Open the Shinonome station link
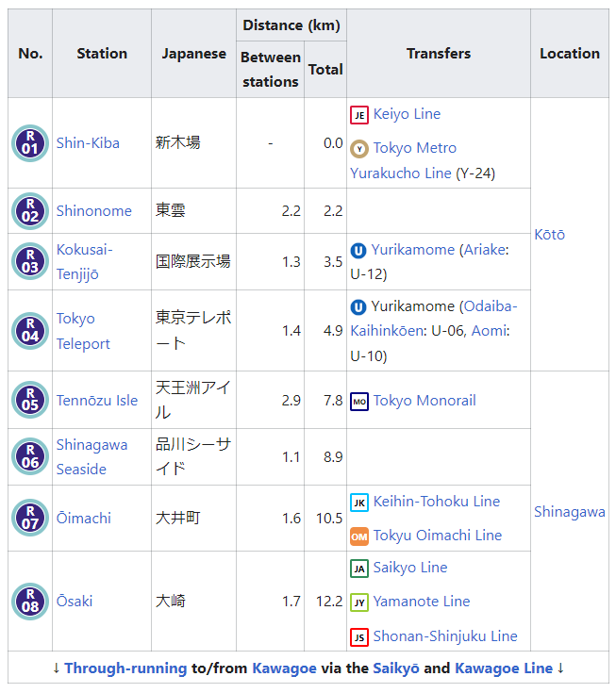This screenshot has width=616, height=693. click(94, 211)
